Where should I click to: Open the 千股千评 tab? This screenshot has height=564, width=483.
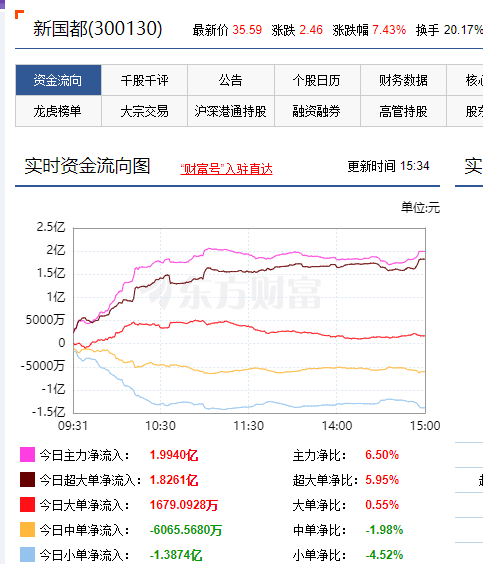click(x=145, y=80)
